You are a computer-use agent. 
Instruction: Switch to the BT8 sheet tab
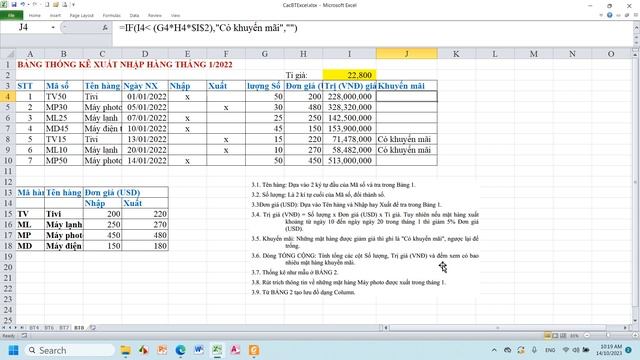(79, 327)
